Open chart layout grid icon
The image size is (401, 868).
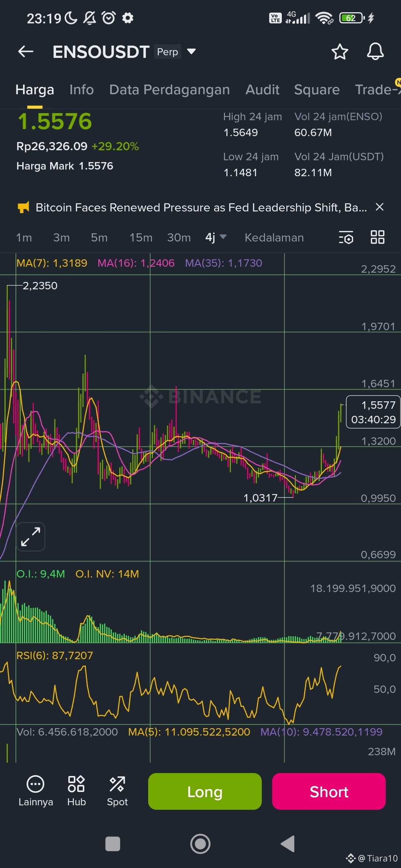pyautogui.click(x=377, y=237)
